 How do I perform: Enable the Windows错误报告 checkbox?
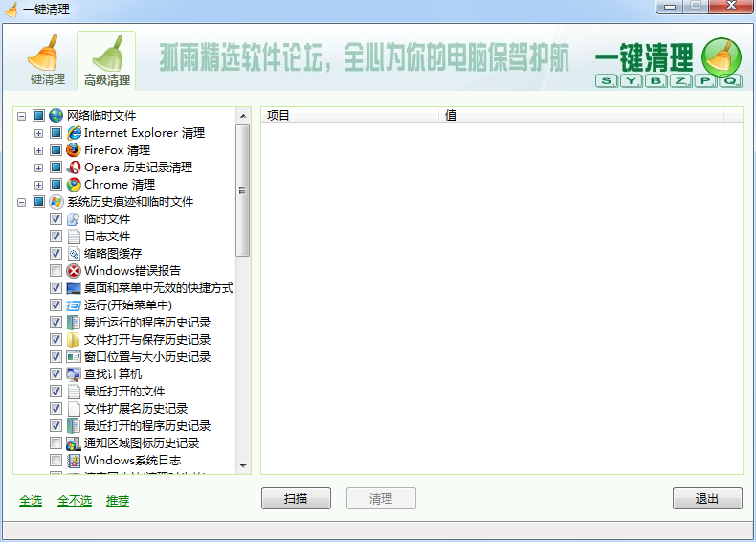coord(56,271)
